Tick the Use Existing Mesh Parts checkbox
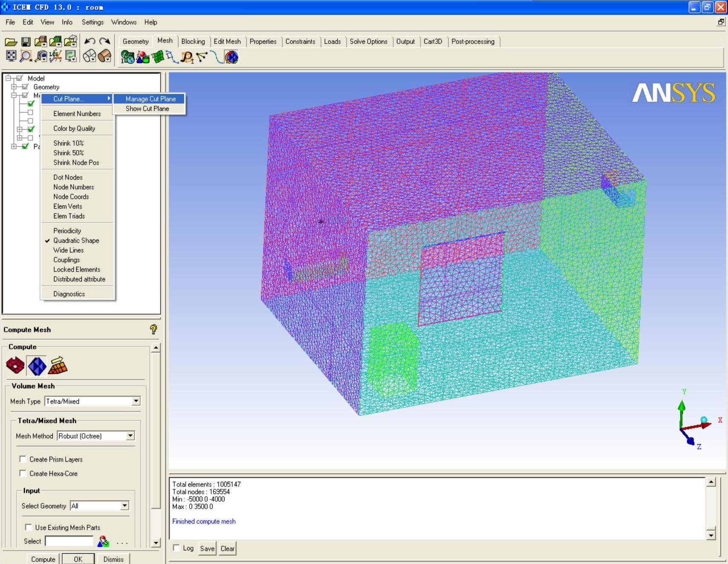Image resolution: width=728 pixels, height=564 pixels. pyautogui.click(x=29, y=527)
